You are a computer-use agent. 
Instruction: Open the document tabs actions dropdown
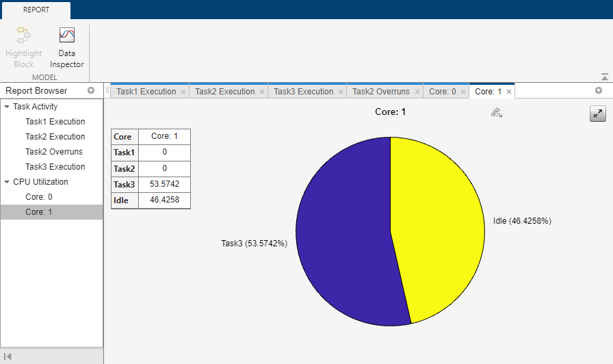pos(599,91)
